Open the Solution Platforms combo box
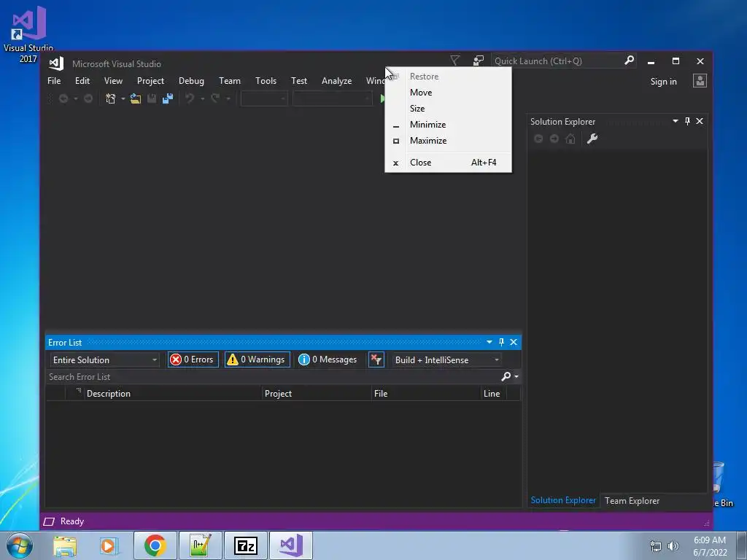This screenshot has height=560, width=747. tap(333, 98)
